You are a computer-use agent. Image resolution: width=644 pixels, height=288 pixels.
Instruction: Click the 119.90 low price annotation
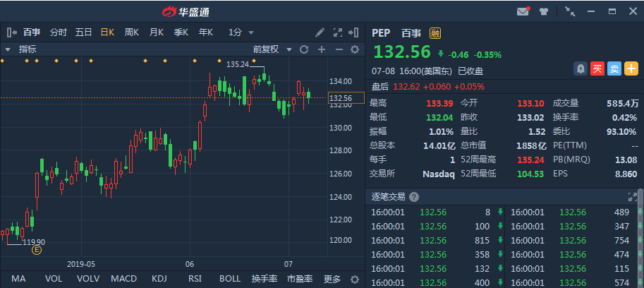coord(34,242)
